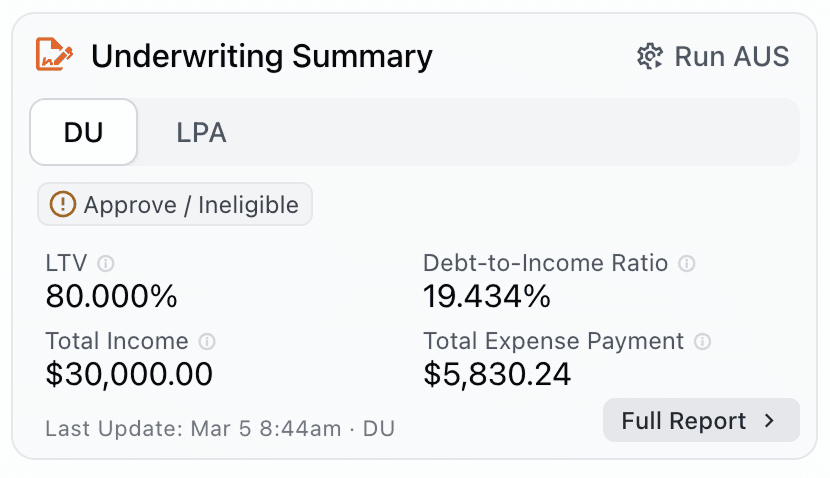Click the warning icon in Approve / Ineligible badge
The image size is (830, 478).
(x=62, y=204)
